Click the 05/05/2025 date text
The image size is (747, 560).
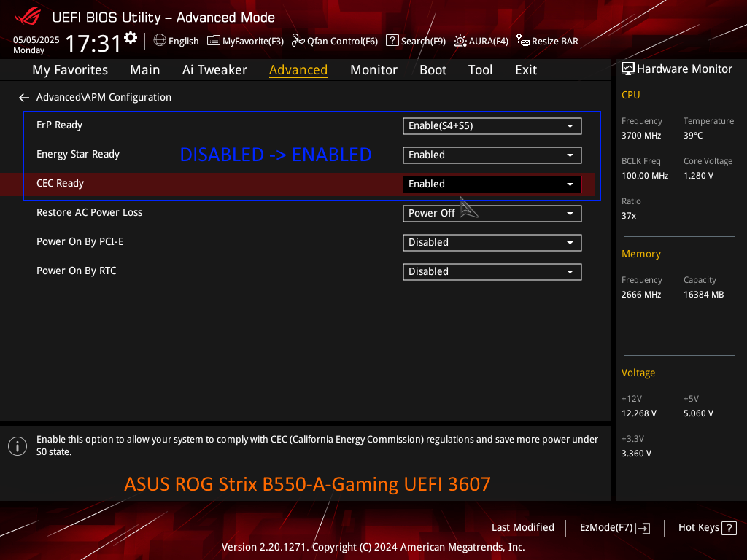coord(36,40)
